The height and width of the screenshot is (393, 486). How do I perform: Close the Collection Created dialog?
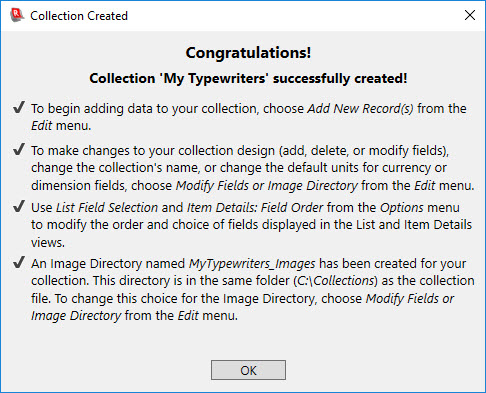[470, 15]
